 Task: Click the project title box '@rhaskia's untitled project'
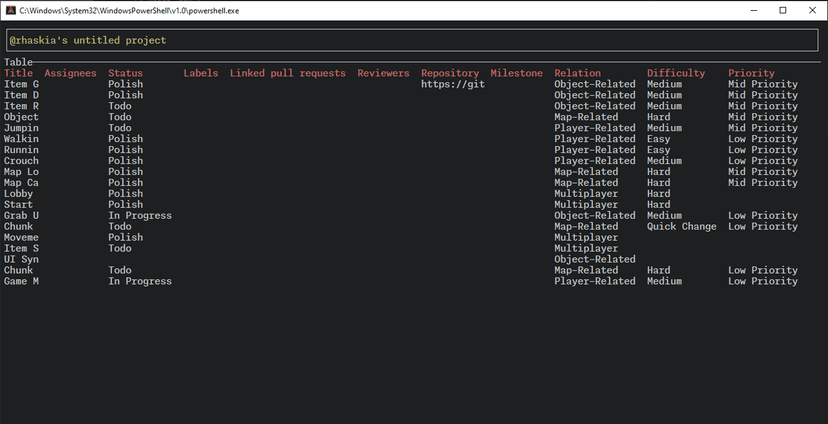[x=412, y=40]
